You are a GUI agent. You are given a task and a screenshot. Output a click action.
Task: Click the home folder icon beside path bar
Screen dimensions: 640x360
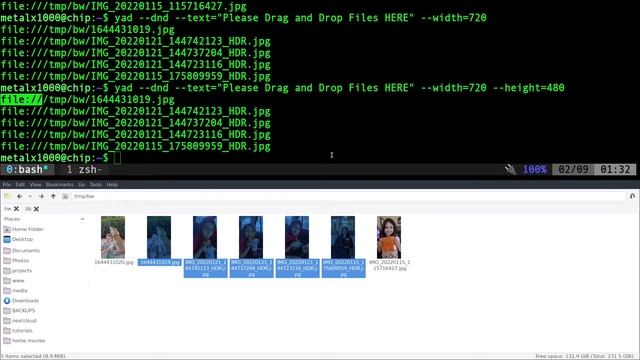coord(65,196)
